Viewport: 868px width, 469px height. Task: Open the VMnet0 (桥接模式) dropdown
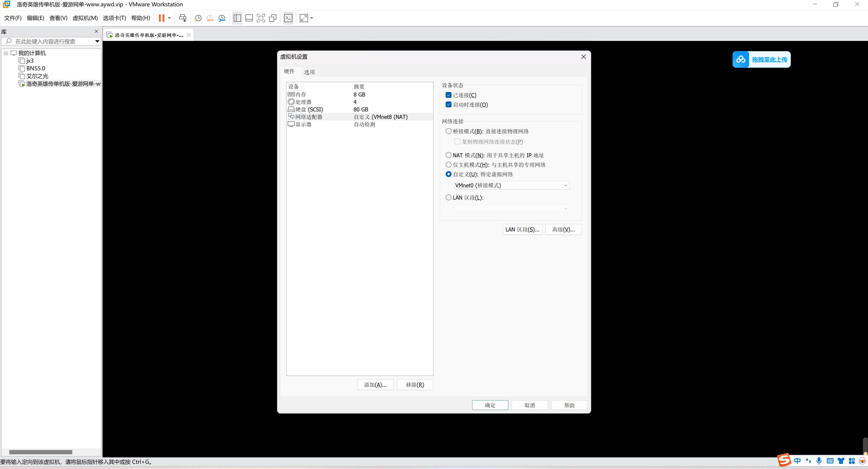point(511,185)
